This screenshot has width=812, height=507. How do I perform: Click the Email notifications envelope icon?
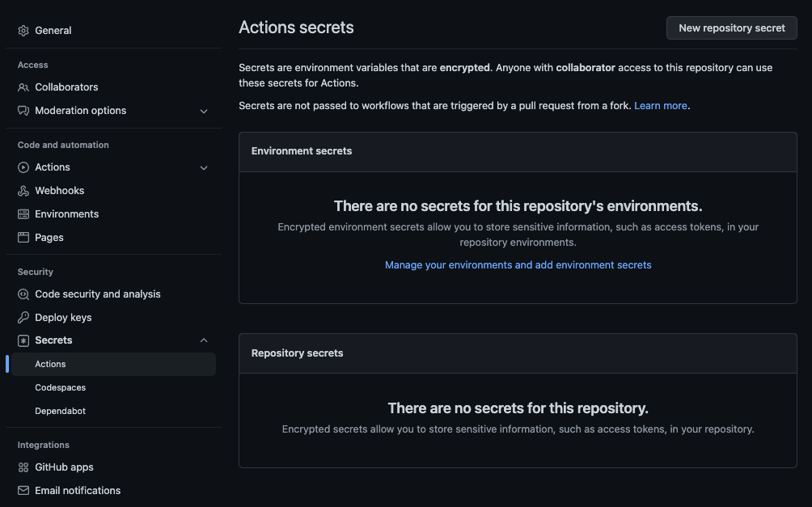pos(23,491)
